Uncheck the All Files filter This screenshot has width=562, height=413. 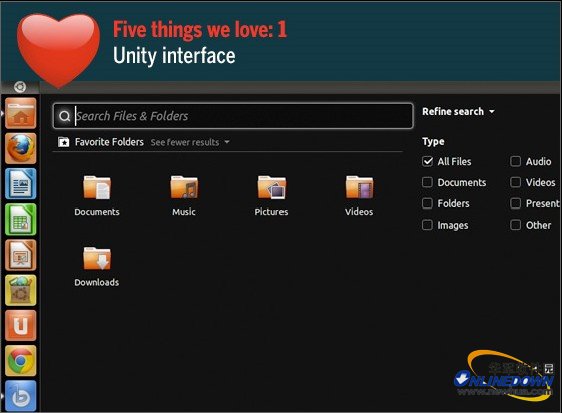pos(427,161)
